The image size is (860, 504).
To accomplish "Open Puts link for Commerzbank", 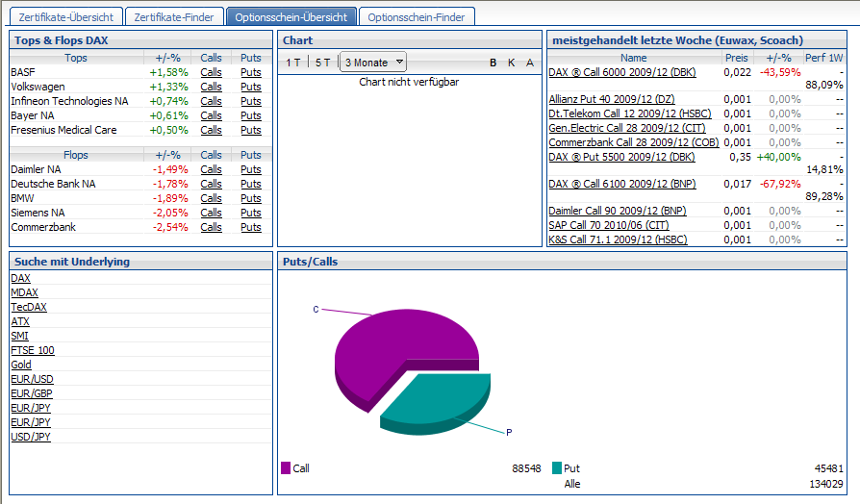I will [251, 227].
